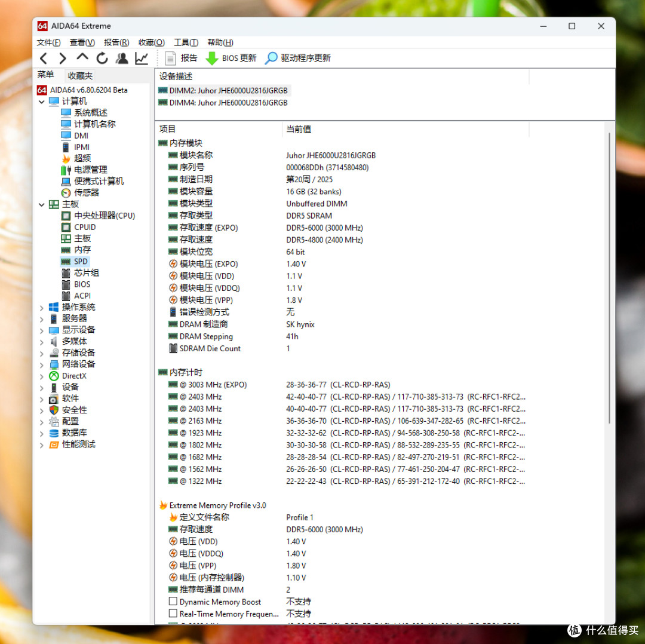Switch to the 收藏夹 tab
The height and width of the screenshot is (644, 645).
[80, 76]
